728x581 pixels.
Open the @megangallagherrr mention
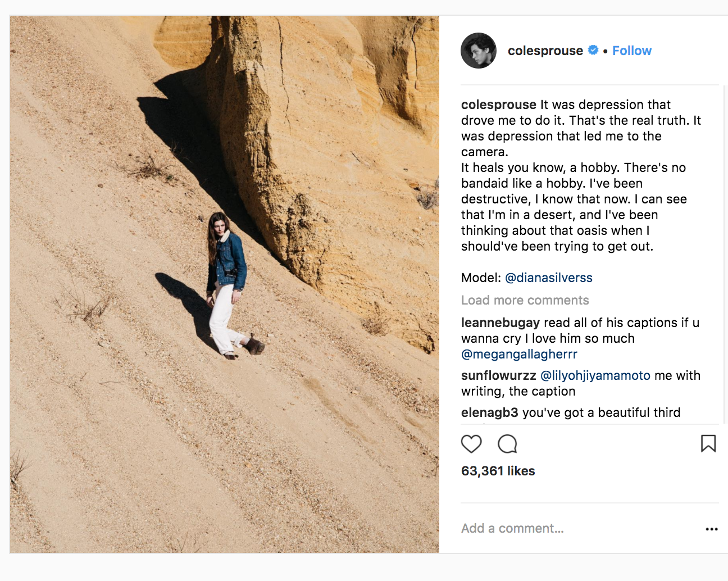(519, 354)
